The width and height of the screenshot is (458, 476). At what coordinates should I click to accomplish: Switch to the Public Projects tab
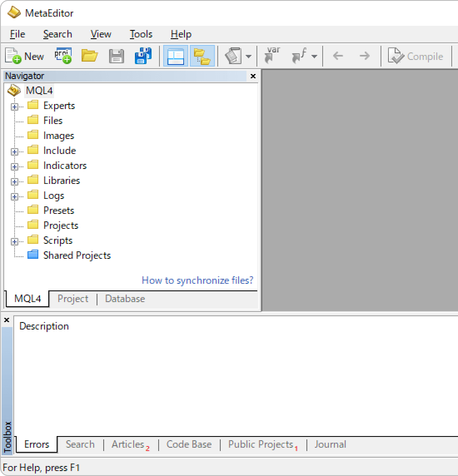point(263,444)
